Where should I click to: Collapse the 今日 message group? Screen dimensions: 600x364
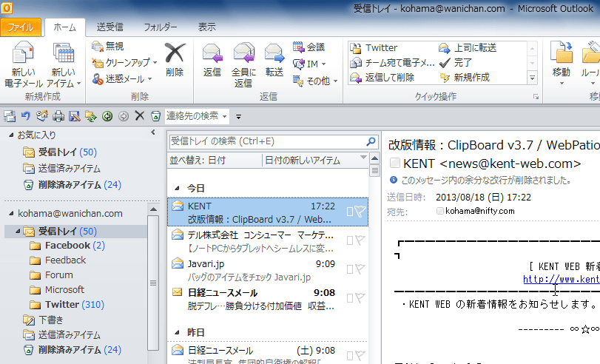[x=177, y=189]
